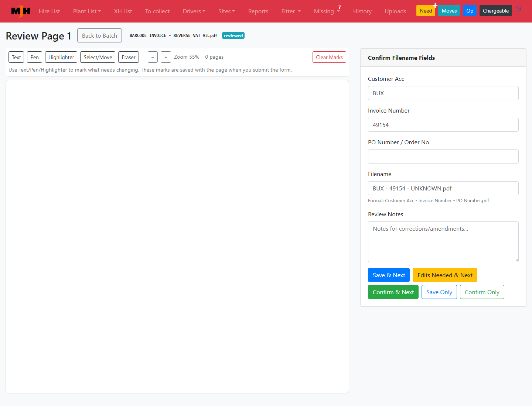Click the MJH logo icon

click(21, 11)
